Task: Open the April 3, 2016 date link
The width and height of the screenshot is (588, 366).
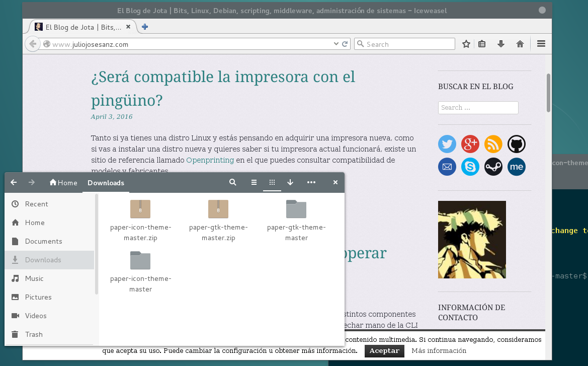Action: click(112, 117)
